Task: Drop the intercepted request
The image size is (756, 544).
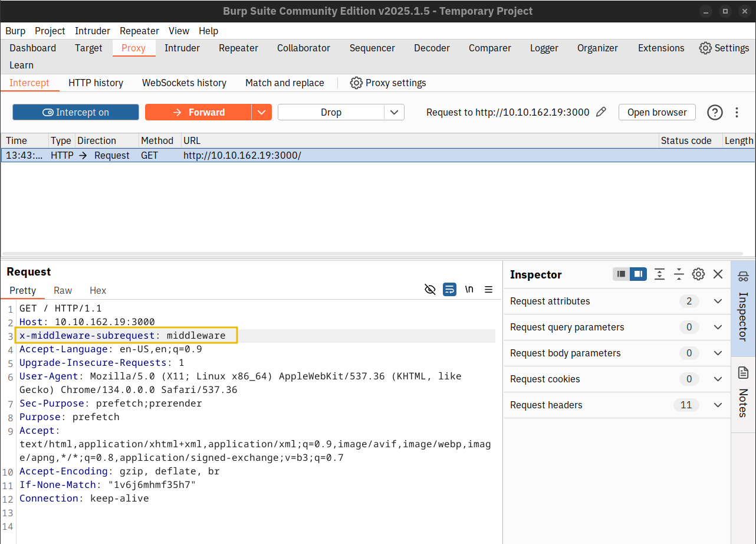Action: [331, 112]
